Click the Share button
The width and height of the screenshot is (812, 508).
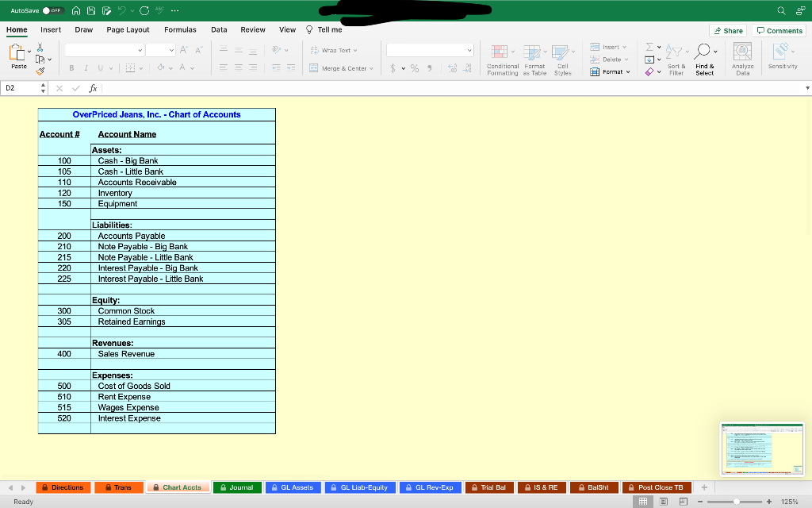coord(727,30)
